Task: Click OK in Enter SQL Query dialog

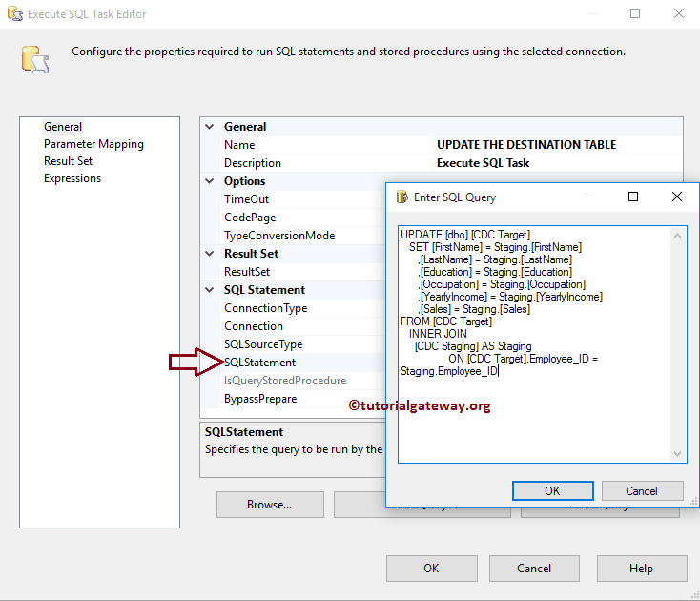Action: 553,491
